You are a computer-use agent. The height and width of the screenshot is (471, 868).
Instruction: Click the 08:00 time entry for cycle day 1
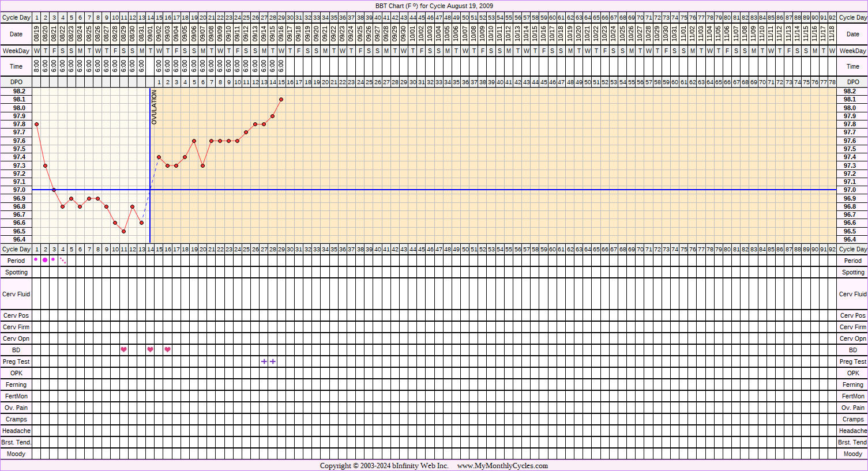[x=37, y=66]
